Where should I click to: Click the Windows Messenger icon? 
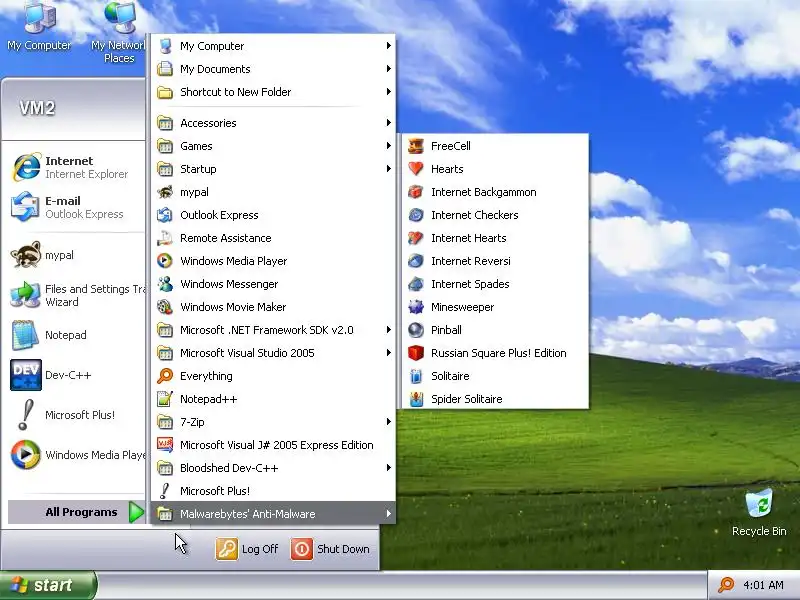165,284
